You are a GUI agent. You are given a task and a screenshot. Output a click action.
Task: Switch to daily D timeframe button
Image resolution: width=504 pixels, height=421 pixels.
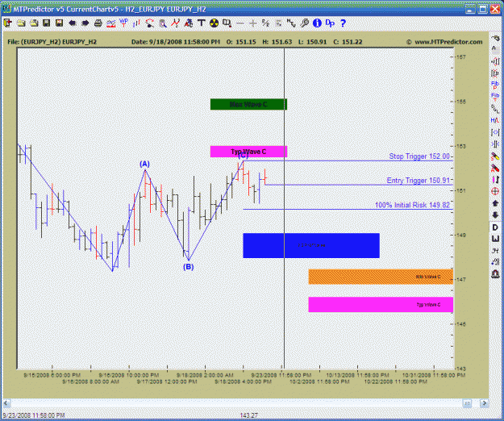coord(495,227)
